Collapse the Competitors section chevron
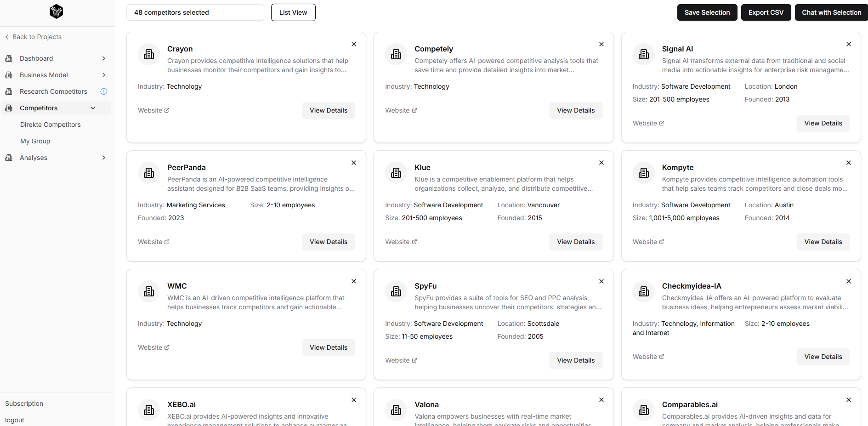This screenshot has height=426, width=868. point(93,108)
